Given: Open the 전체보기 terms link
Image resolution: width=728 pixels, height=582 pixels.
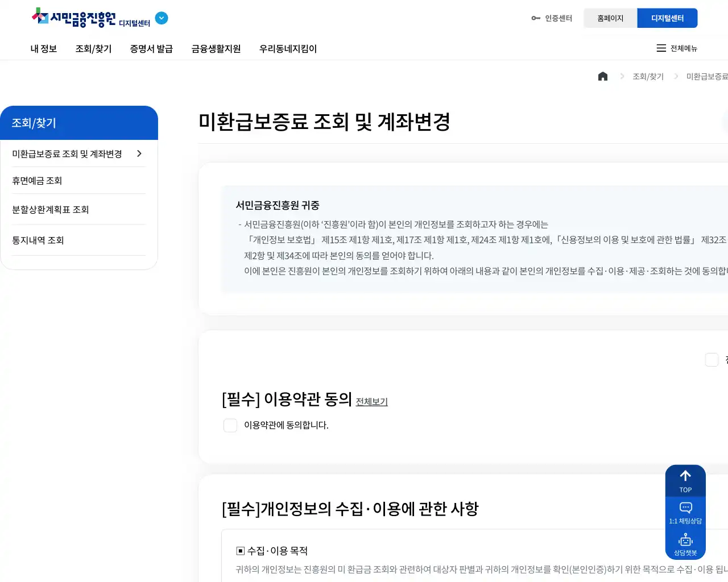Looking at the screenshot, I should pos(371,401).
